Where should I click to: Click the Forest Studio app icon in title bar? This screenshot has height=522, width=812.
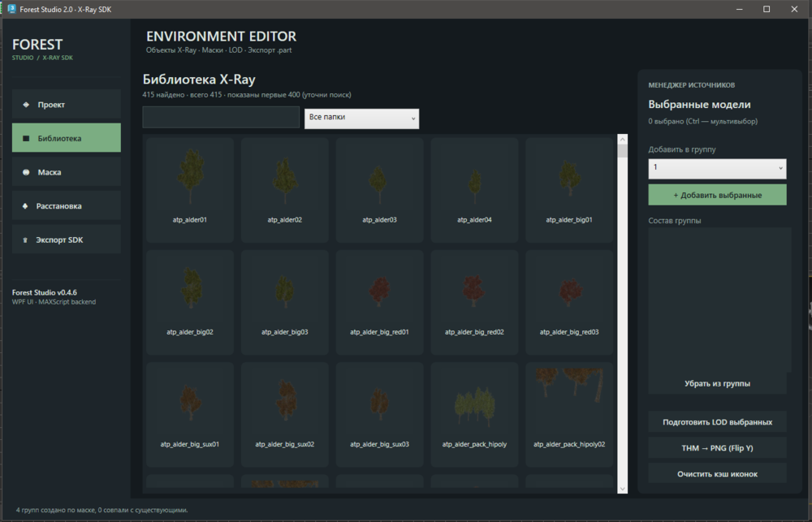[11, 9]
